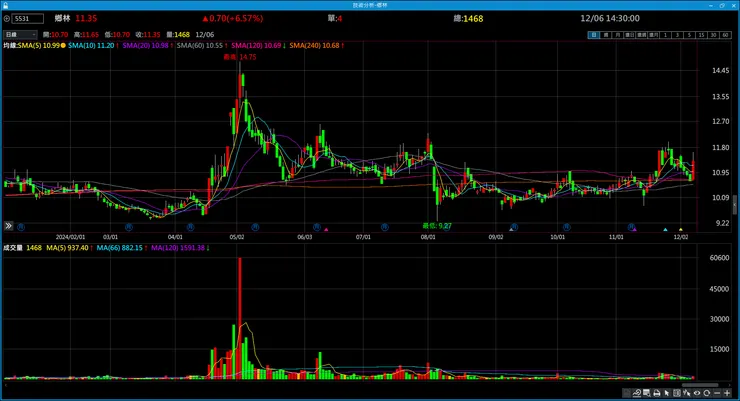
Task: Click the circular refresh icon
Action: (x=706, y=393)
